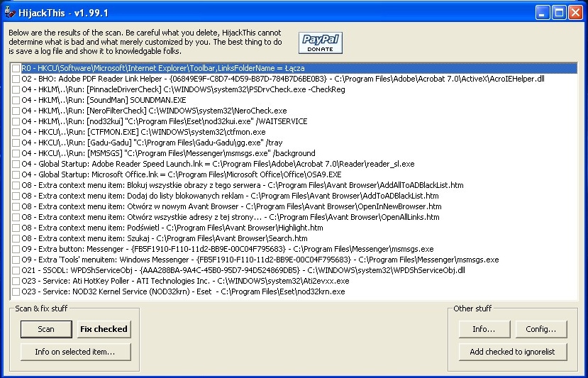Check the NeroFilterCheck entry checkbox
The height and width of the screenshot is (378, 588).
[x=16, y=111]
